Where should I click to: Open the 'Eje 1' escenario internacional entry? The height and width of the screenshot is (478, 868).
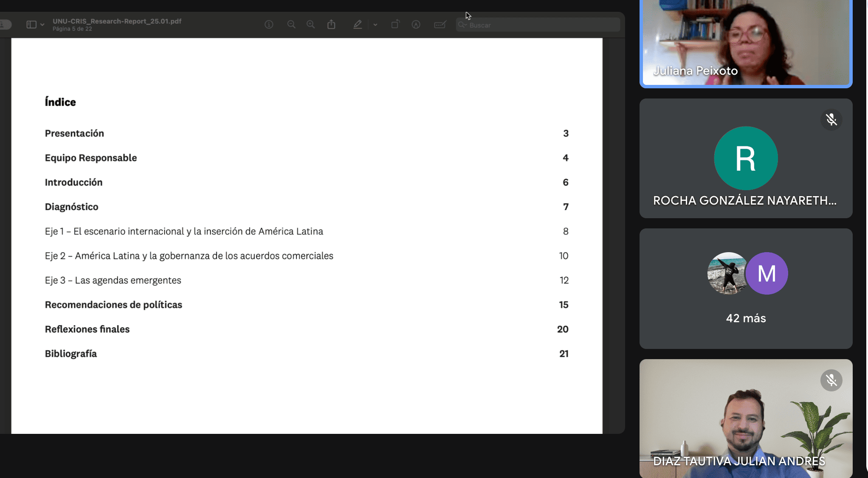[184, 231]
